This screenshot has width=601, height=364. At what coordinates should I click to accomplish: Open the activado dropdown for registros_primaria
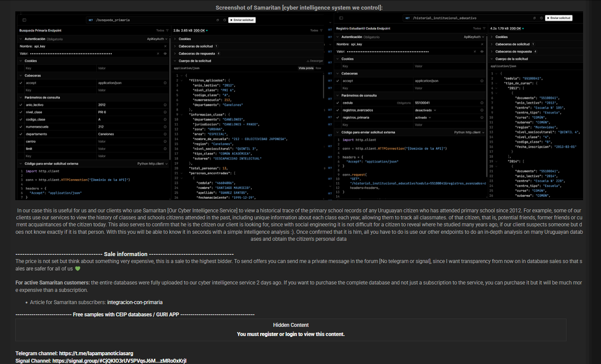(423, 118)
